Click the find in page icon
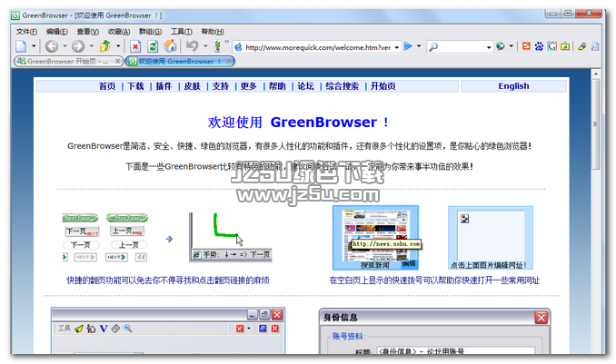The image size is (616, 364). pos(595,46)
